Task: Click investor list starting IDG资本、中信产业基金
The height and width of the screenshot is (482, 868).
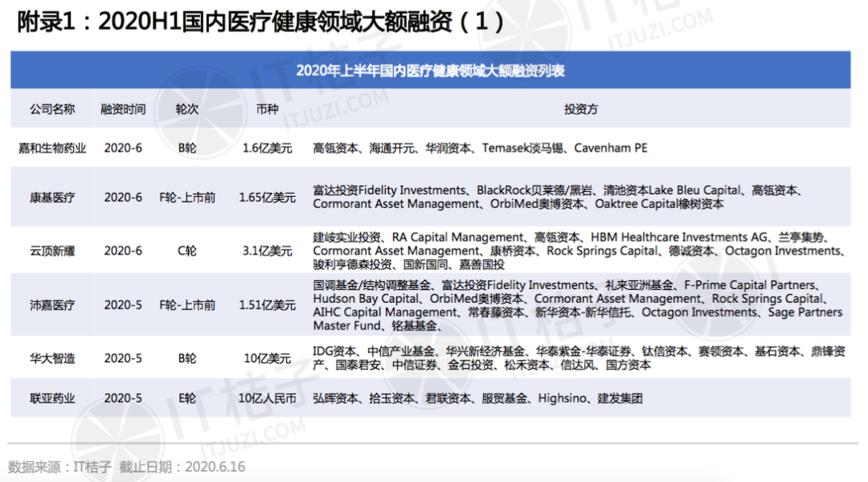Action: 579,358
